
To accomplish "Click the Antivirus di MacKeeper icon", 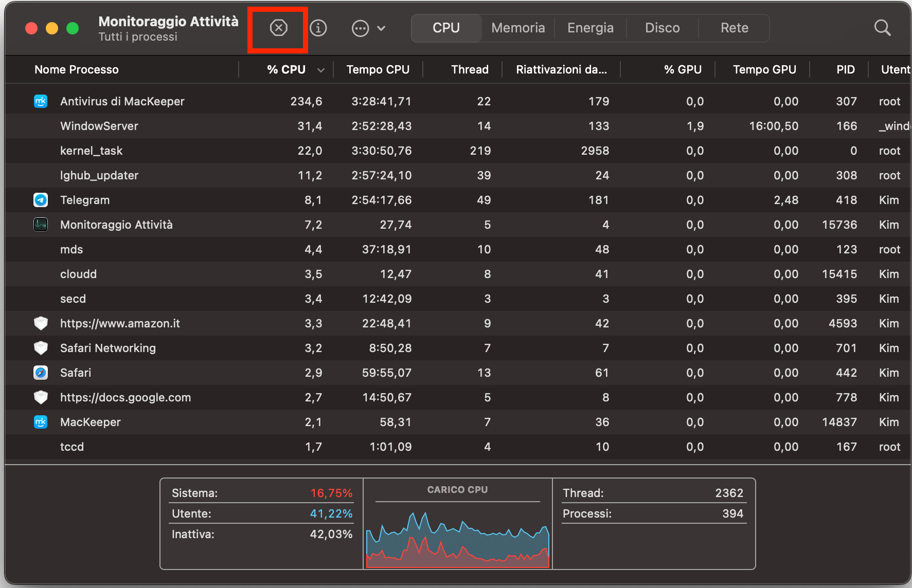I will click(x=41, y=101).
